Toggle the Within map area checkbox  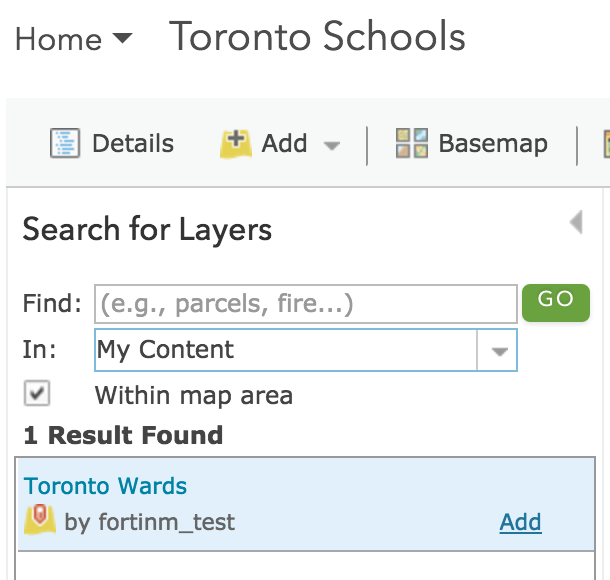tap(37, 393)
